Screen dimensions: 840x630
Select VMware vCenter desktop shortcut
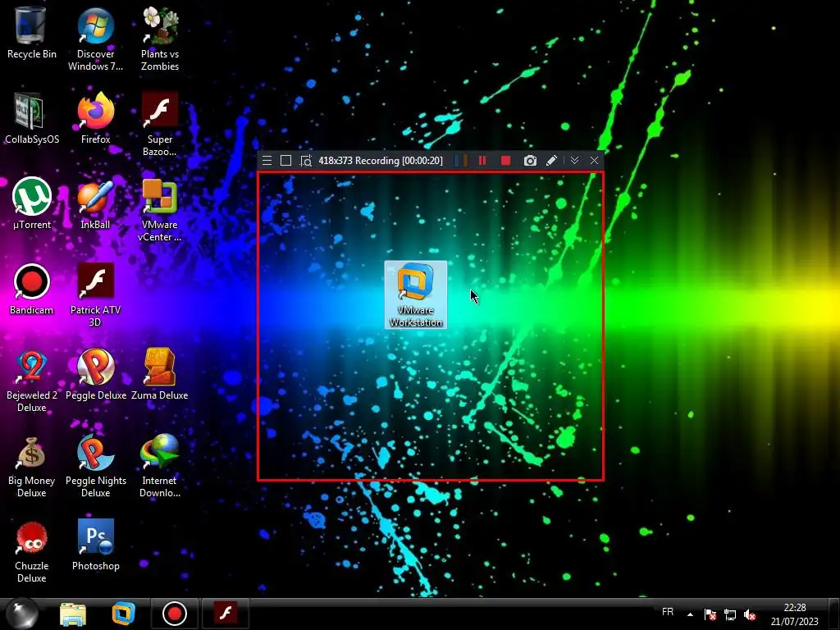tap(160, 210)
